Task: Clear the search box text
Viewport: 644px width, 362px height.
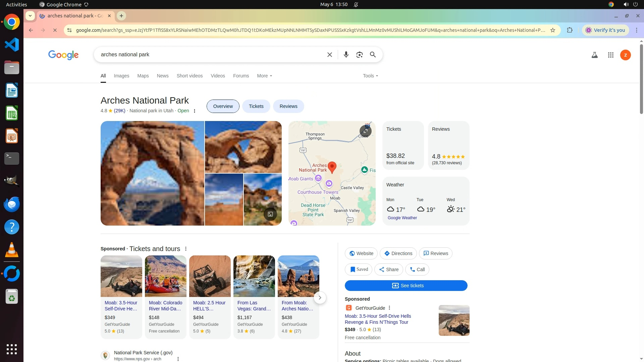Action: (x=329, y=55)
